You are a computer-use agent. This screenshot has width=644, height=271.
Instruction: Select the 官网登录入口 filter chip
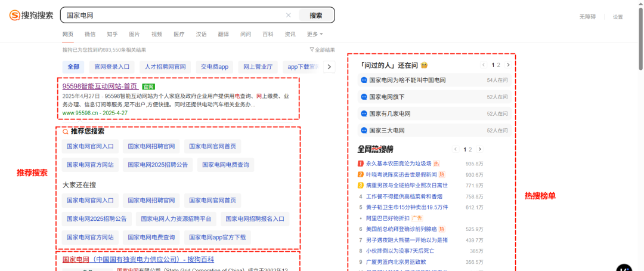click(x=112, y=67)
